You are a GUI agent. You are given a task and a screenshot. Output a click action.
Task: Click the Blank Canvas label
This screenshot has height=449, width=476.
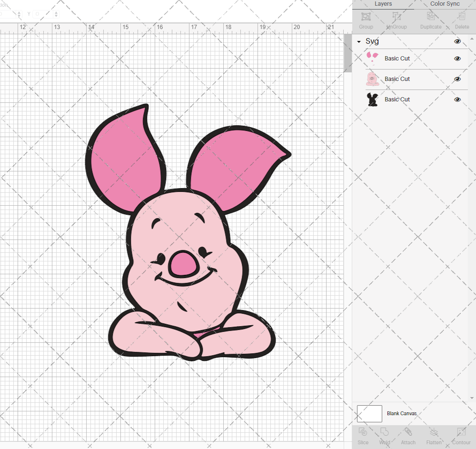[x=402, y=413]
